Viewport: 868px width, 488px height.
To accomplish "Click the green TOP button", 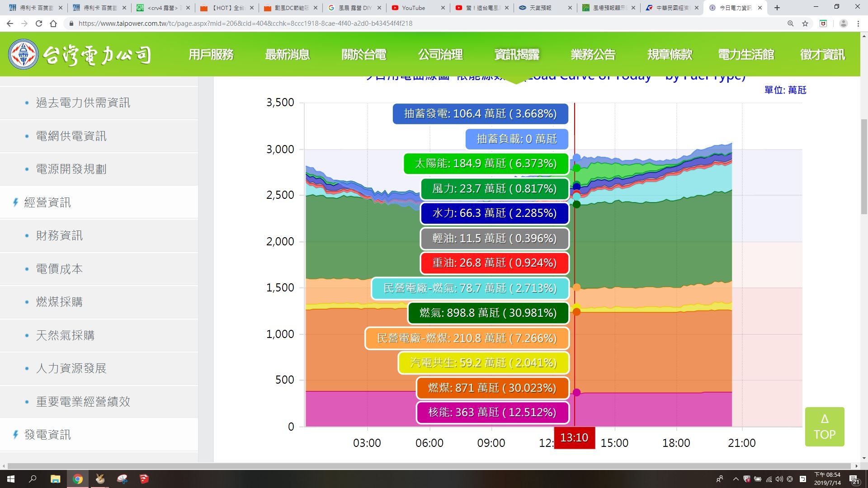I will click(x=825, y=427).
